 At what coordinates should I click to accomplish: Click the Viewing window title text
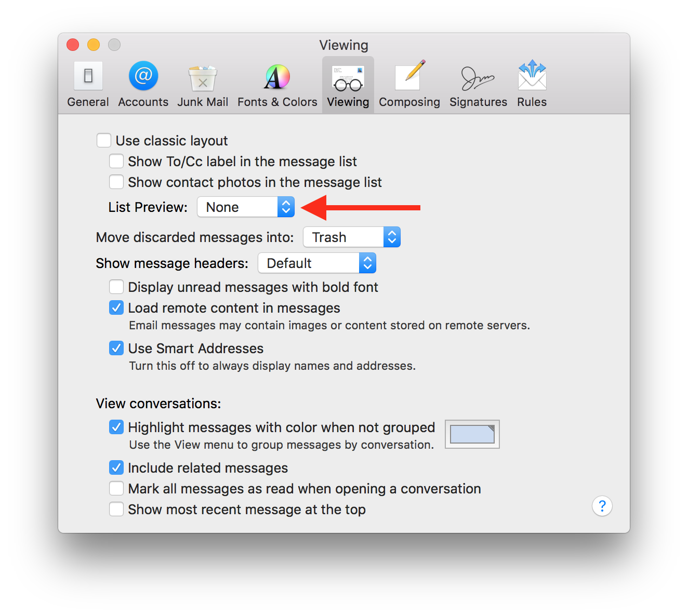pos(344,45)
